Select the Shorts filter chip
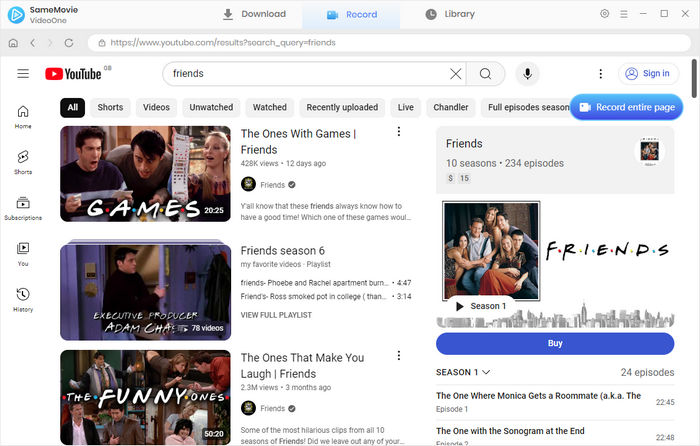Image resolution: width=700 pixels, height=446 pixels. 110,108
